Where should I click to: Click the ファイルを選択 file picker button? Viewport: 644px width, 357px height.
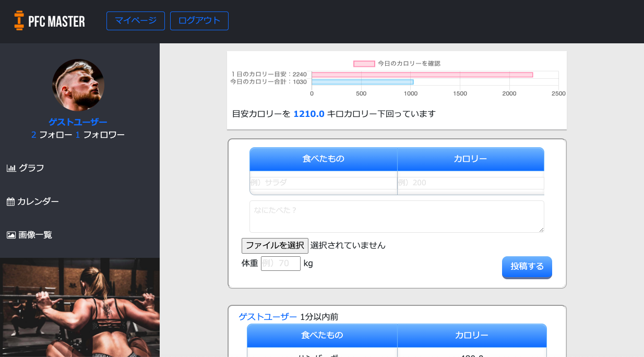click(275, 245)
